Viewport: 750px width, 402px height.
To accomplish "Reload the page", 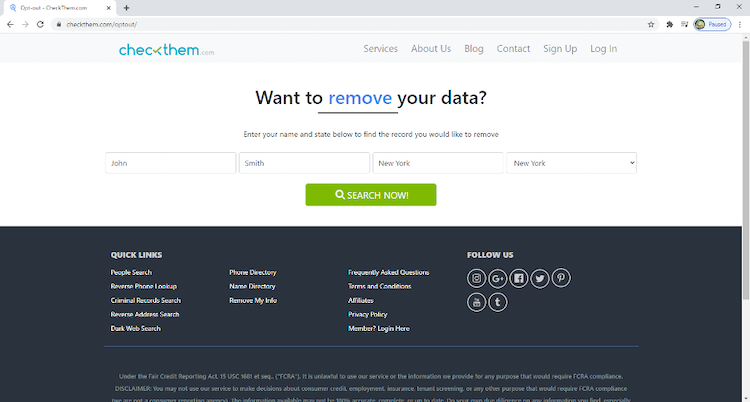I will (x=40, y=24).
